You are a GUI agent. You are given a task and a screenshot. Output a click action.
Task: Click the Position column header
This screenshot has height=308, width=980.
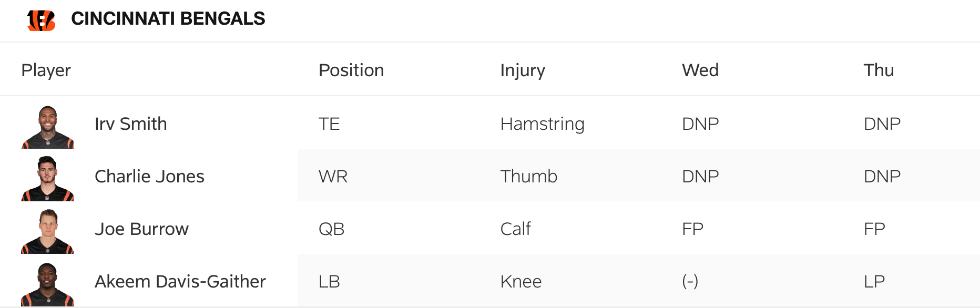click(351, 70)
